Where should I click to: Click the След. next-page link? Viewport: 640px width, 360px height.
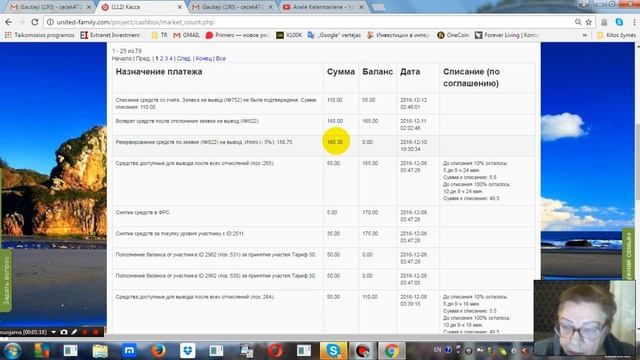[184, 59]
